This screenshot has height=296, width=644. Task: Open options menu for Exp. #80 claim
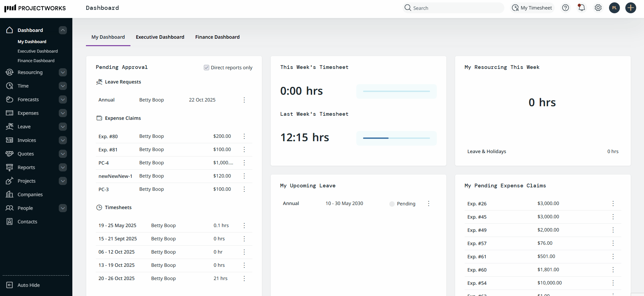(x=244, y=136)
